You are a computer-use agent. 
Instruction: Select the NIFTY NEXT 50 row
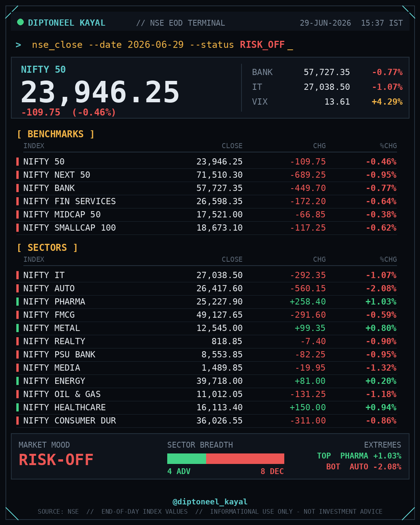206,175
